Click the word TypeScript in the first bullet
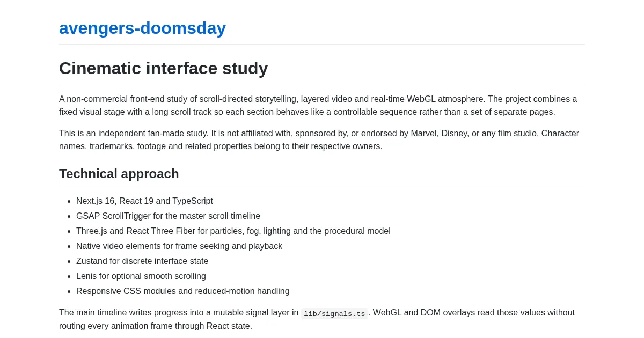 tap(193, 201)
